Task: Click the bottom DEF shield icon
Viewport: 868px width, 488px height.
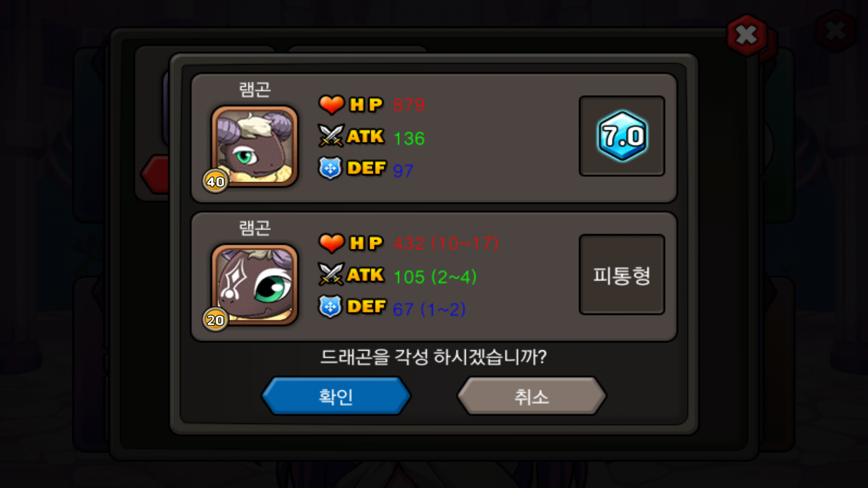Action: (x=330, y=307)
